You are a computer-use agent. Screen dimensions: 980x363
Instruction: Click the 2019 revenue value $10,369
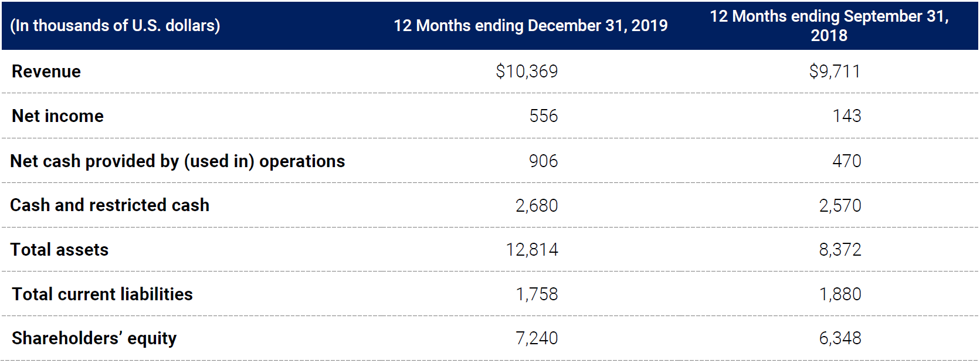tap(526, 72)
